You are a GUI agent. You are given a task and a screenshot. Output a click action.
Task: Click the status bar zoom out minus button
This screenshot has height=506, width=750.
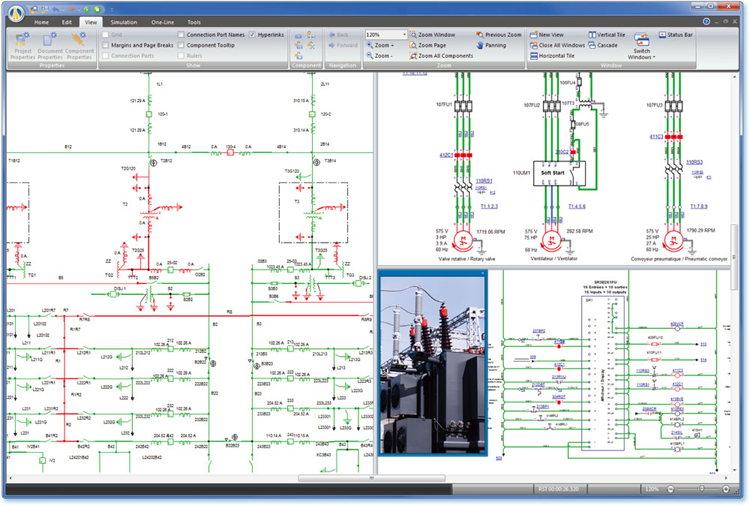(x=670, y=489)
